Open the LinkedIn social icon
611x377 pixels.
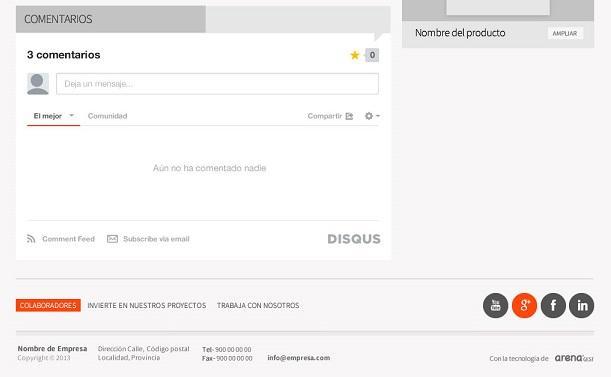pos(581,305)
